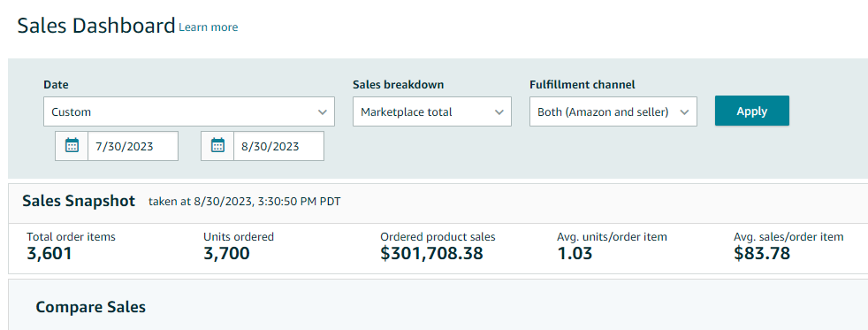Expand the Date Custom dropdown
Screen dimensions: 868x330
click(189, 111)
